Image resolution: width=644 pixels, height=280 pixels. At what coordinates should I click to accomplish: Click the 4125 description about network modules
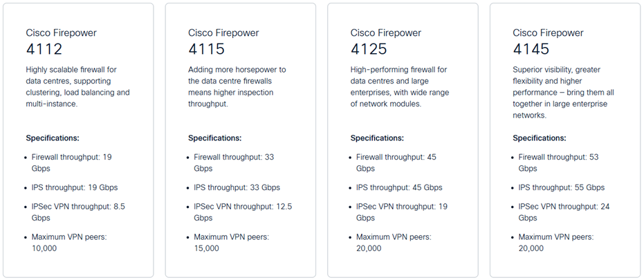(400, 86)
